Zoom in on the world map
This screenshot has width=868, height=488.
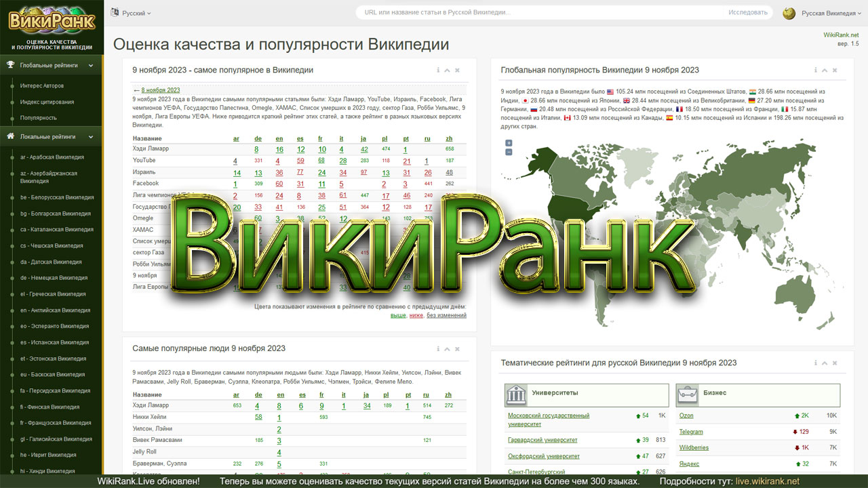click(x=509, y=143)
